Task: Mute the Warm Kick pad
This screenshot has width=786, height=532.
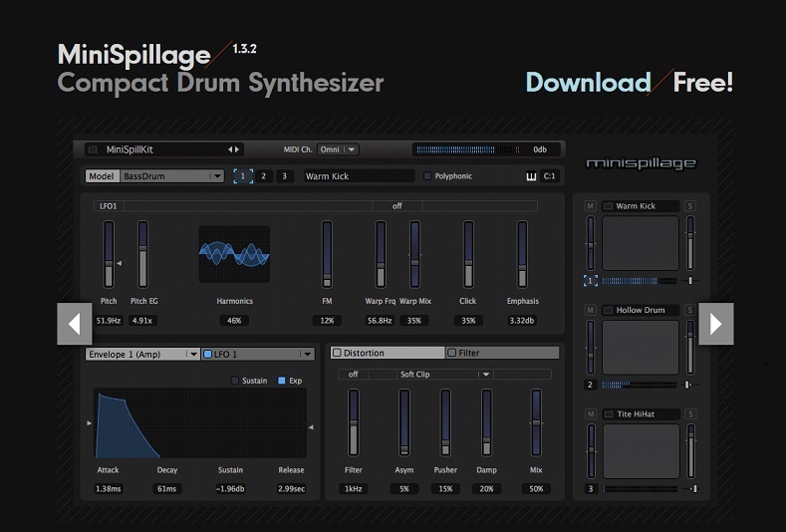Action: pos(590,206)
